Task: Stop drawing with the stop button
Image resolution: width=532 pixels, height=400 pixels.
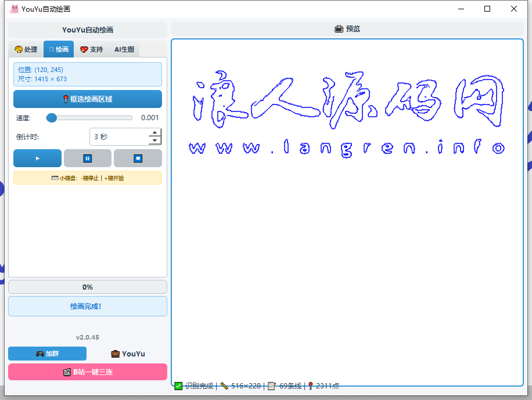Action: 138,158
